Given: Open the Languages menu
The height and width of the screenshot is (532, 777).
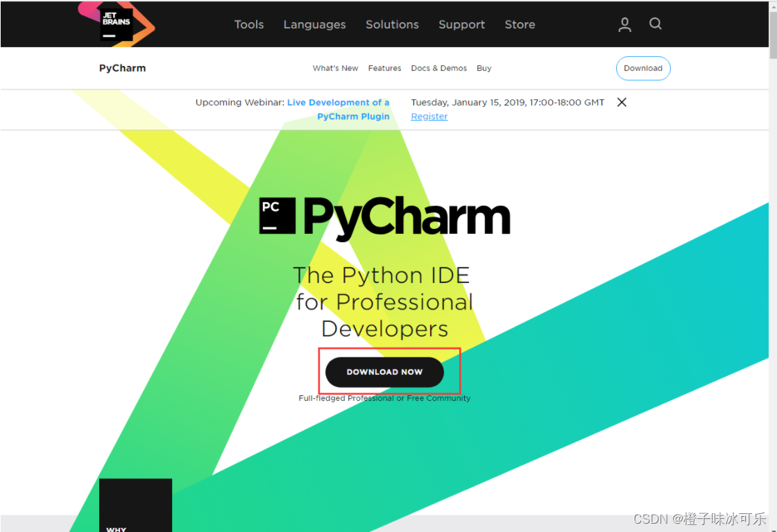Looking at the screenshot, I should (x=314, y=24).
